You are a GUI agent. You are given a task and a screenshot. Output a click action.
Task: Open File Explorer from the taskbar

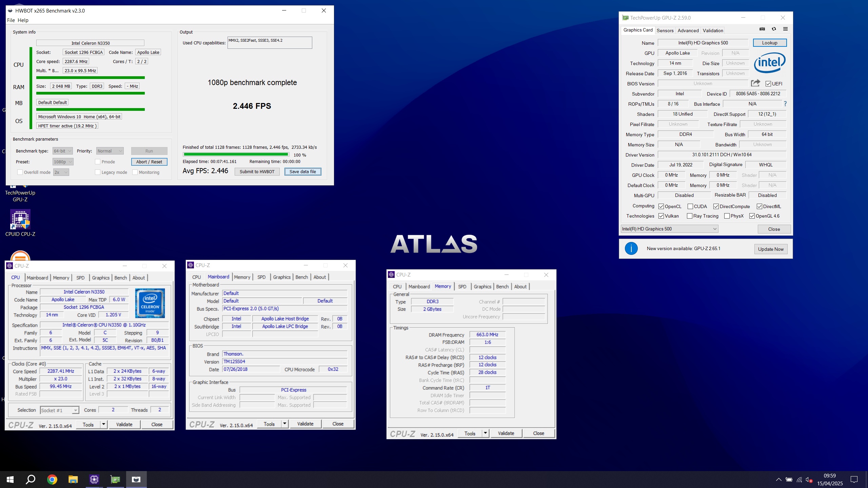[73, 479]
